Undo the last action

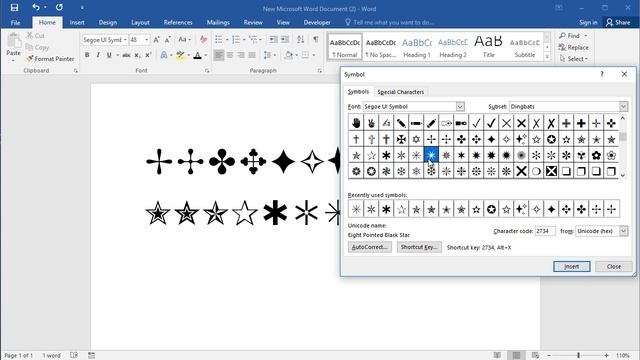coord(36,7)
